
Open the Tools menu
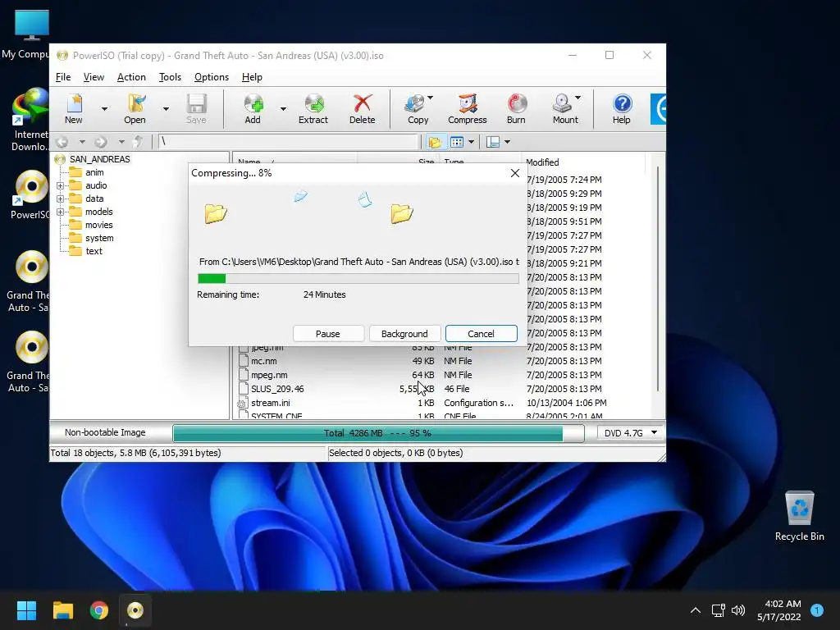tap(170, 77)
